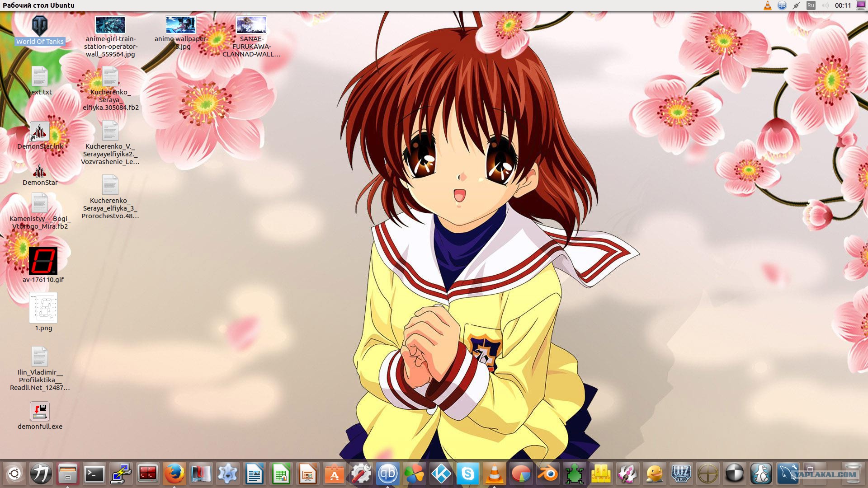Open the PuTTY SSH client in the dock

tap(121, 474)
